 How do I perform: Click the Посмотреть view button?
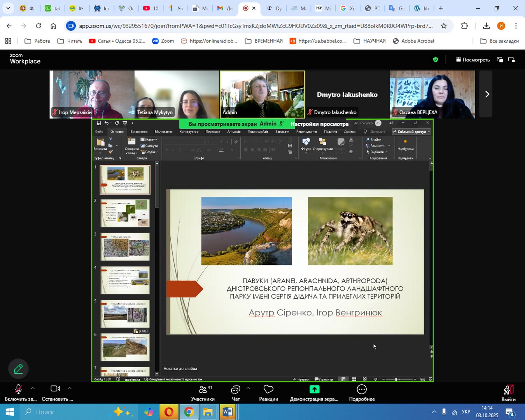pyautogui.click(x=472, y=60)
